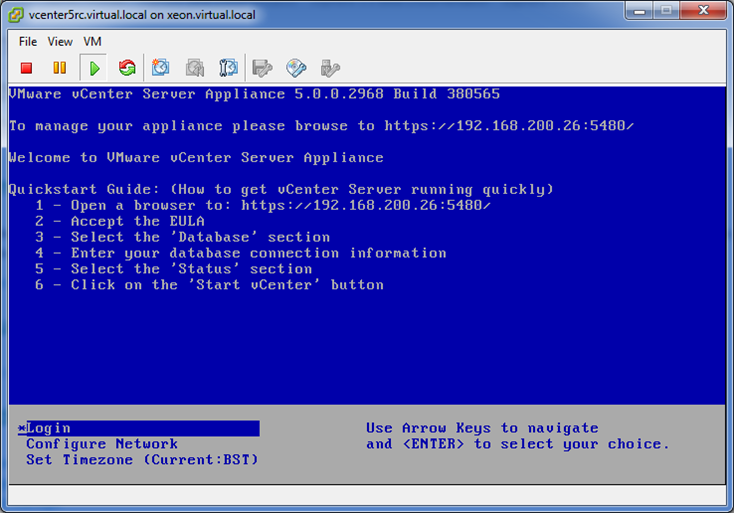Open the Snapshot Manager icon
Viewport: 734px width, 513px height.
228,68
